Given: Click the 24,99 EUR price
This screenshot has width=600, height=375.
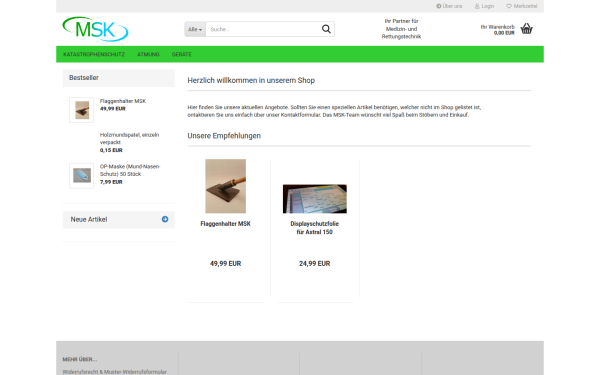Looking at the screenshot, I should click(x=315, y=263).
